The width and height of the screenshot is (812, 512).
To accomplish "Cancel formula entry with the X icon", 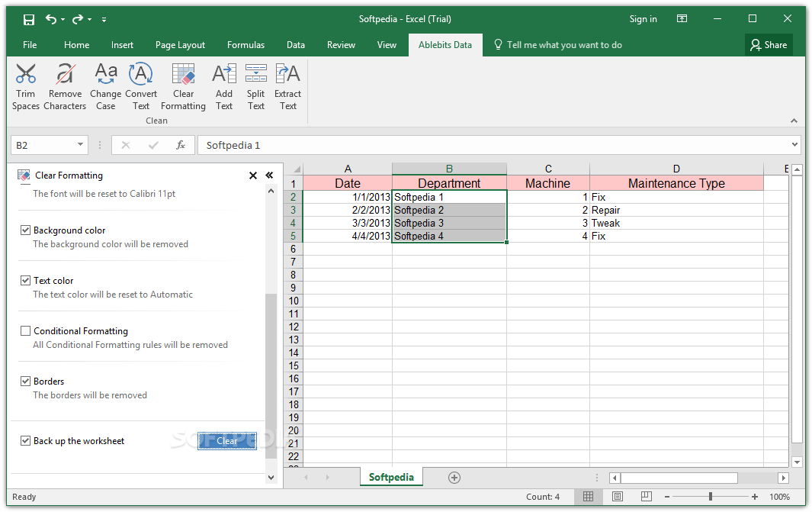I will tap(125, 145).
